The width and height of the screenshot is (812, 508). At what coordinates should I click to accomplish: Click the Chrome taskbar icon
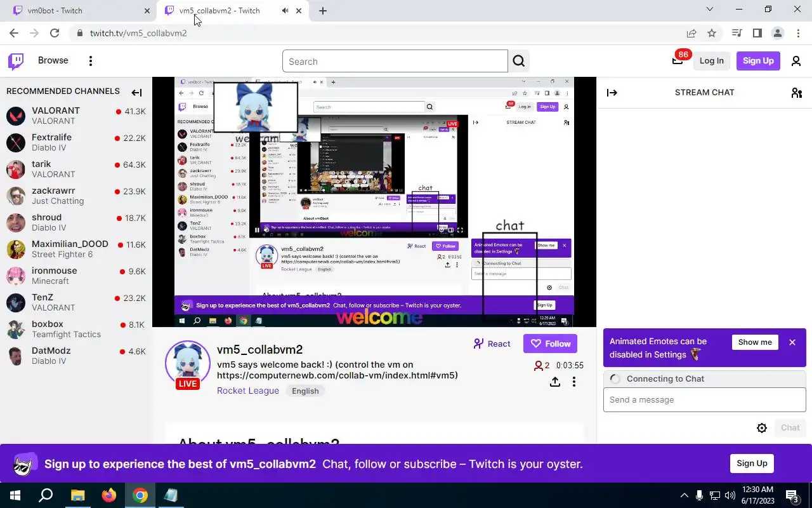(140, 495)
